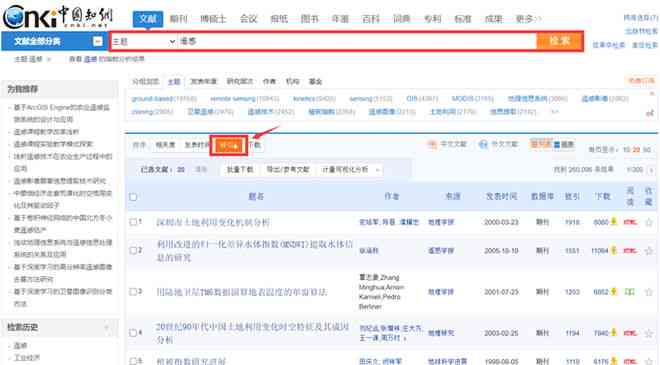Group results by 基金

coord(315,81)
